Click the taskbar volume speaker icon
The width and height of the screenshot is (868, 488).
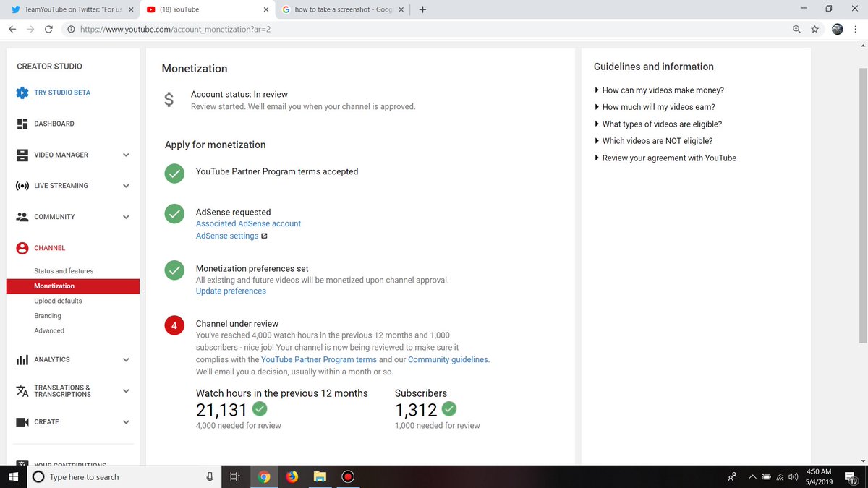793,477
